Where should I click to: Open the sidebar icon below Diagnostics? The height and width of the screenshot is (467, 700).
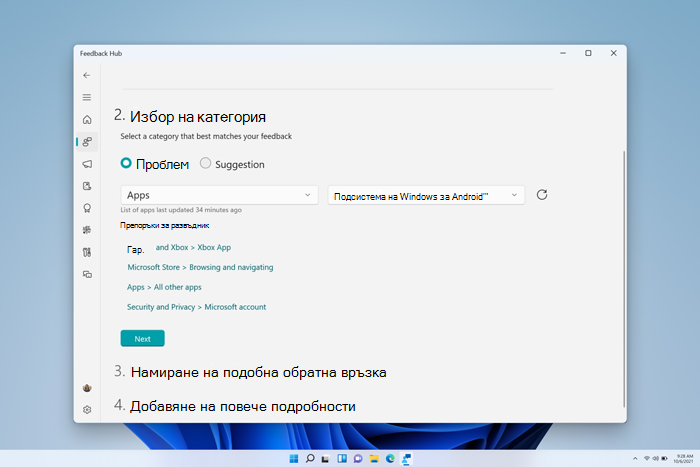coord(87,274)
